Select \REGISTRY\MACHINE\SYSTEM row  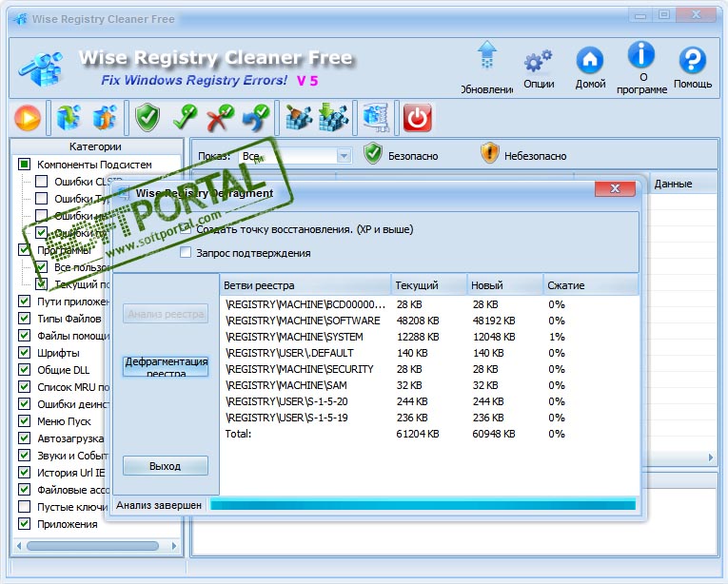(430, 337)
